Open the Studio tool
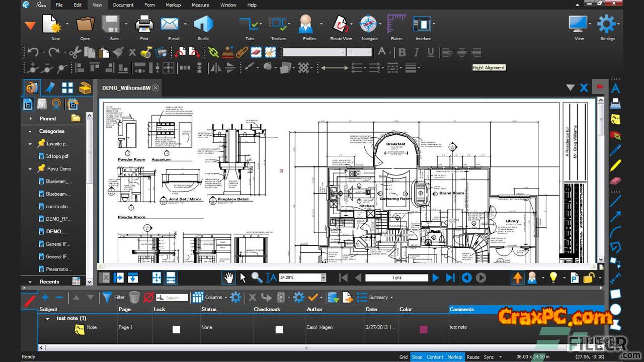 (203, 24)
